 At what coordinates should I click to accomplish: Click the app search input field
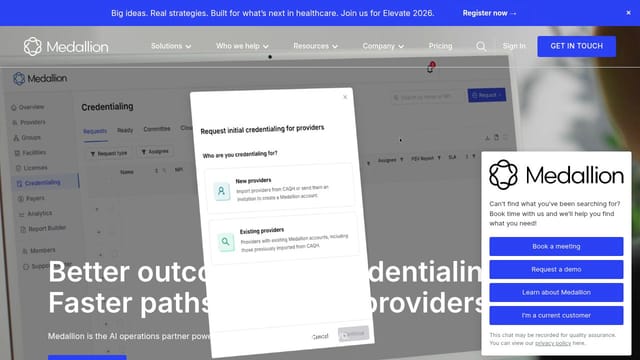[x=428, y=97]
